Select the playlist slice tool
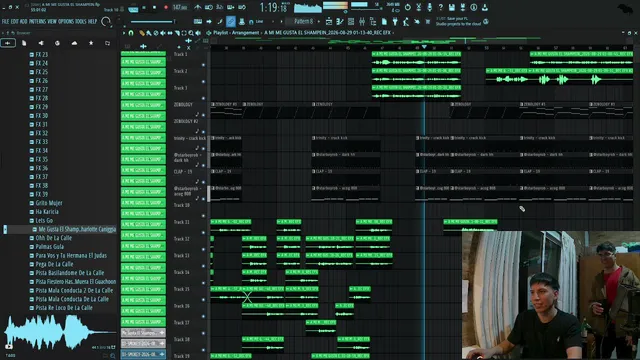 (x=177, y=33)
